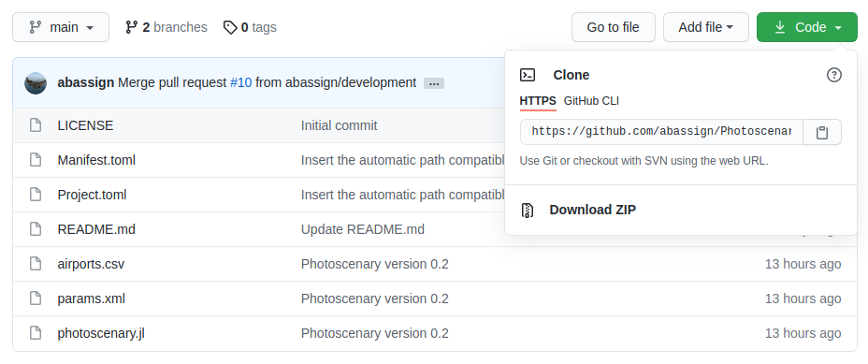Viewport: 868px width, 364px height.
Task: Open params.xml Photoscenary version 0.2 commit
Action: pyautogui.click(x=375, y=298)
